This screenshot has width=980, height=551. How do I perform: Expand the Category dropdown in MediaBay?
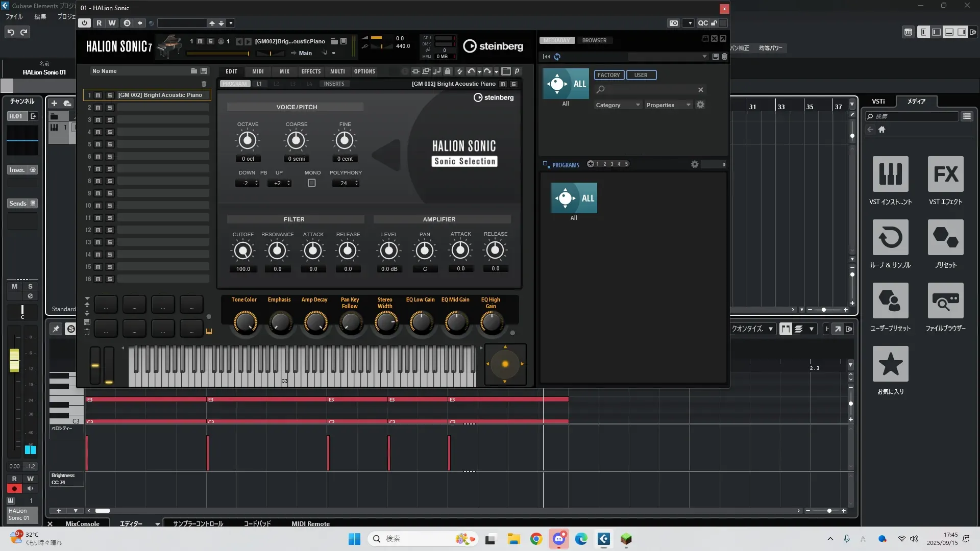618,105
